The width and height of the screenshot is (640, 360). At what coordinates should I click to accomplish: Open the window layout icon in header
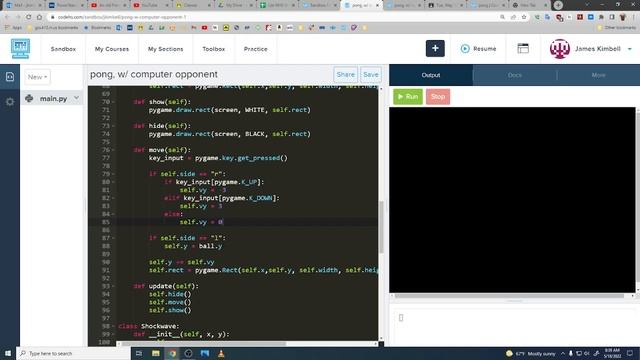(523, 49)
